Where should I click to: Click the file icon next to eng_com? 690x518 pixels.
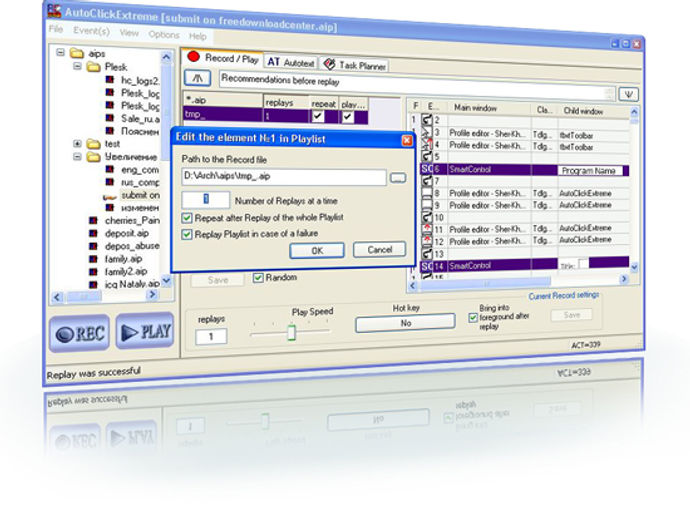click(x=110, y=169)
